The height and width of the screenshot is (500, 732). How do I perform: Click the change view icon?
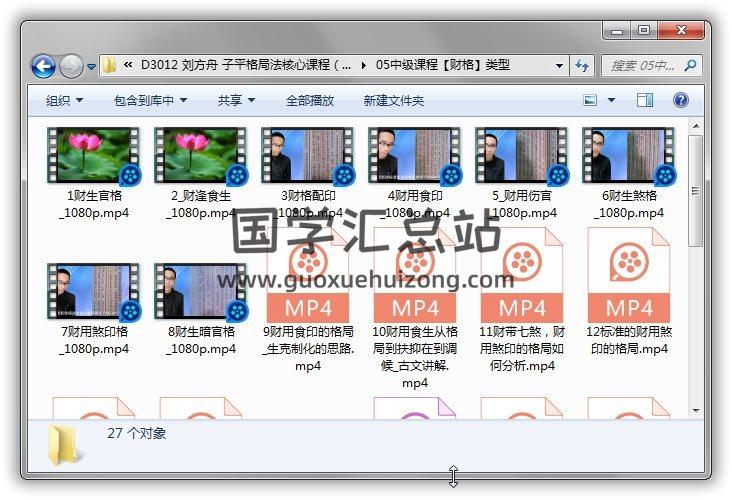point(590,100)
